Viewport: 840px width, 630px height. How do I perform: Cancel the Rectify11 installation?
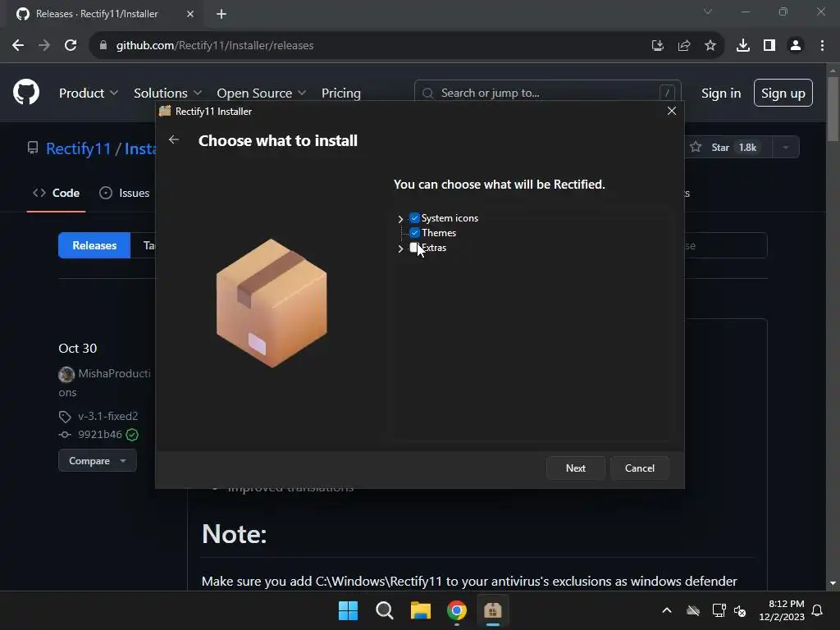[x=640, y=468]
